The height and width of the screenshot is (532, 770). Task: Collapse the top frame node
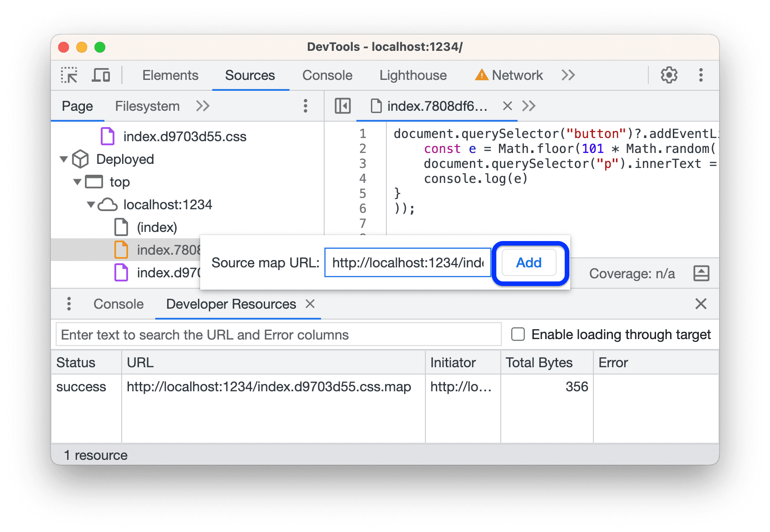click(77, 182)
